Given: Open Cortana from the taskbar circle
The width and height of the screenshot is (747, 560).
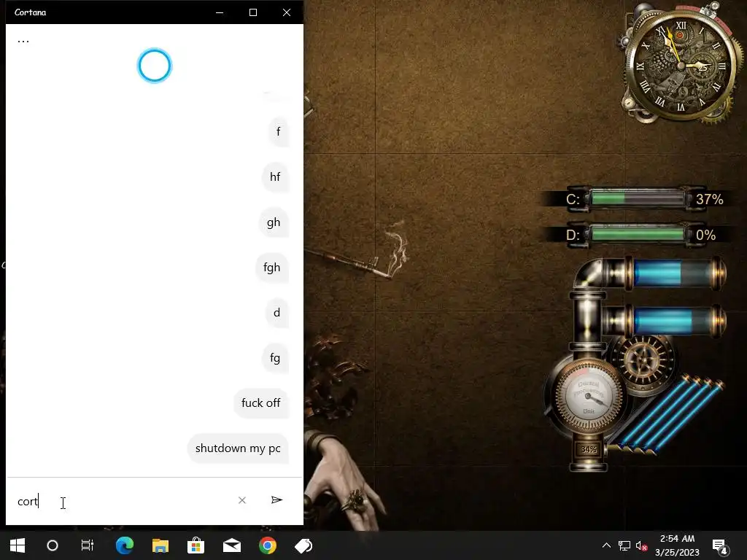Looking at the screenshot, I should pos(53,545).
